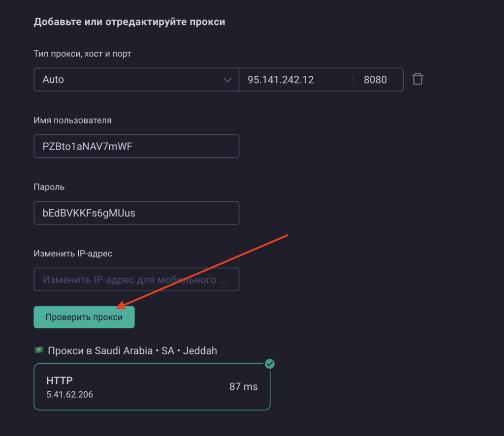This screenshot has height=436, width=504.
Task: Click the 87 ms latency value
Action: (x=243, y=387)
